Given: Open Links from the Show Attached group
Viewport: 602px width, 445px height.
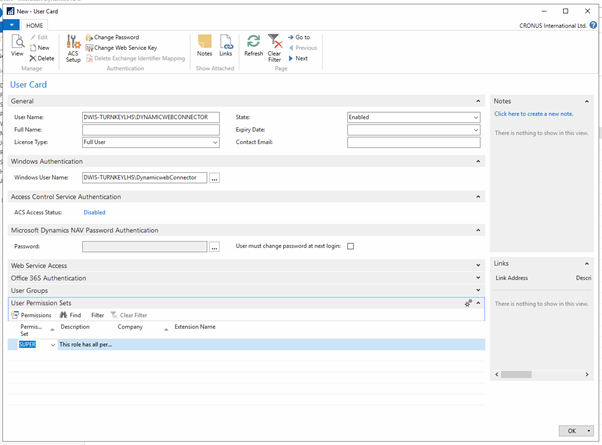Looking at the screenshot, I should click(x=226, y=46).
